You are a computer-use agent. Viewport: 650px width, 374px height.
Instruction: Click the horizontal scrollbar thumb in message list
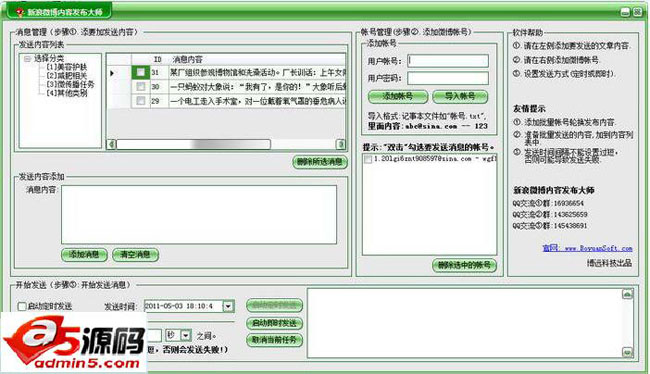click(194, 144)
